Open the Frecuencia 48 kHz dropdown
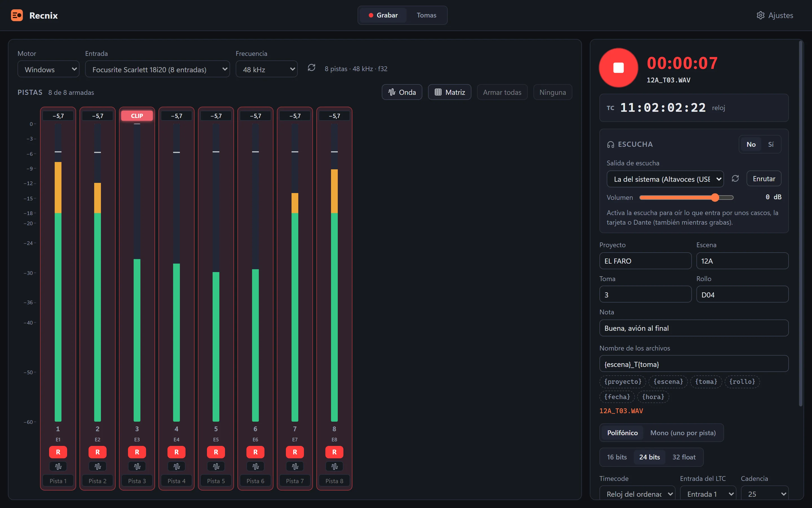 pyautogui.click(x=266, y=69)
